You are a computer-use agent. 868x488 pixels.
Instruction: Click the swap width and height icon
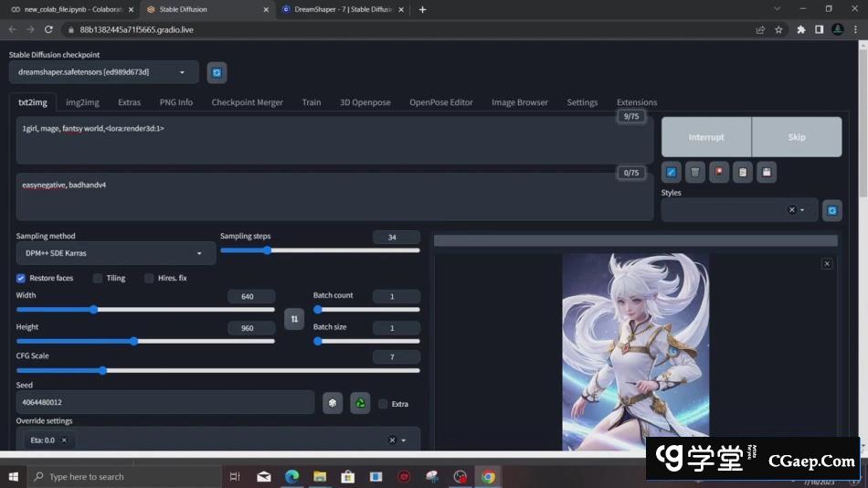click(x=293, y=319)
